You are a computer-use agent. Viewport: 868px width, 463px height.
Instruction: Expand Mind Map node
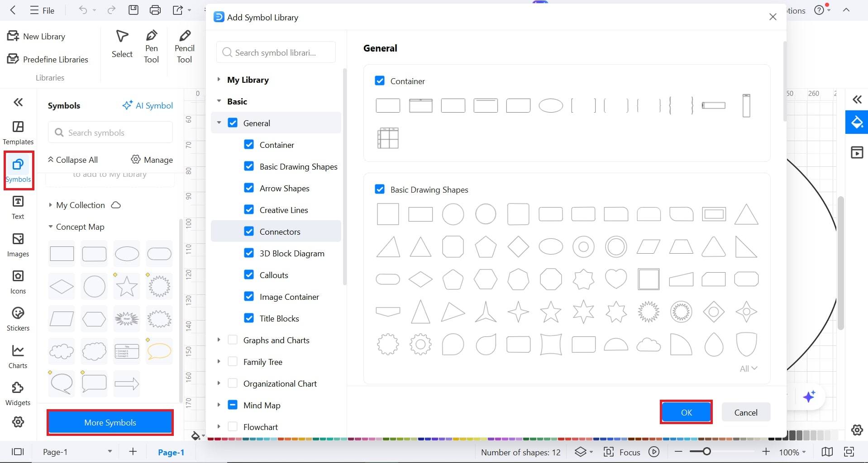click(x=219, y=405)
